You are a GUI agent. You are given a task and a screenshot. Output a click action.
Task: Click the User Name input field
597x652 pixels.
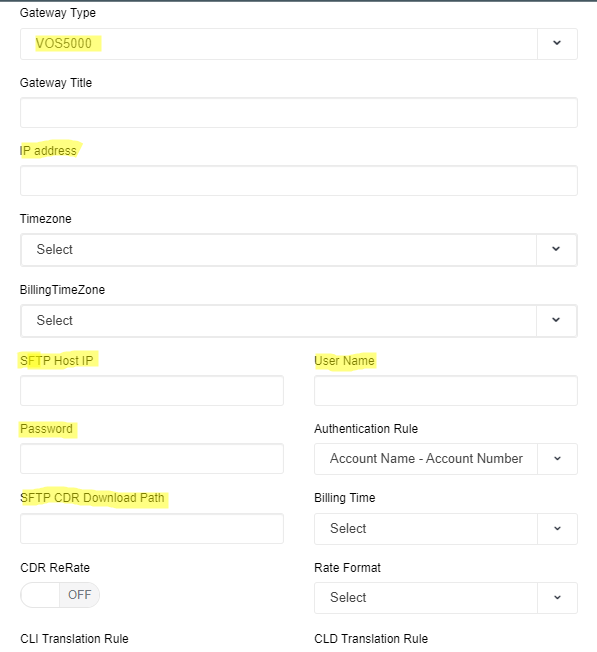446,390
